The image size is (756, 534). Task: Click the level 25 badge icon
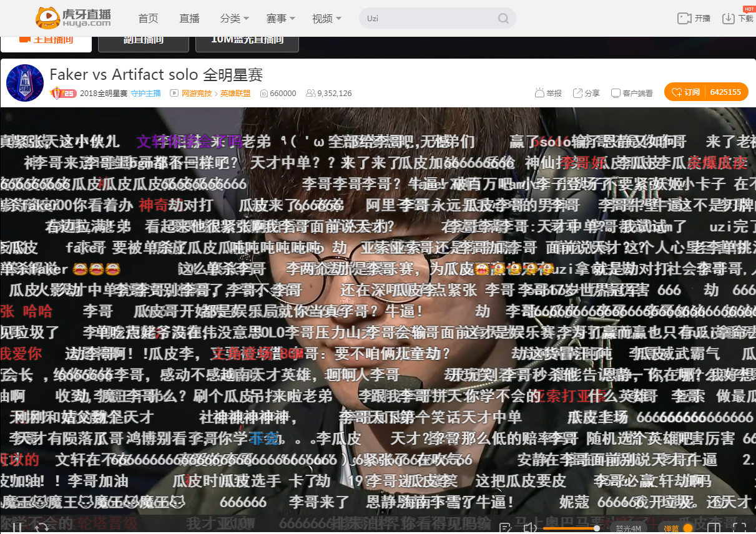tap(63, 93)
